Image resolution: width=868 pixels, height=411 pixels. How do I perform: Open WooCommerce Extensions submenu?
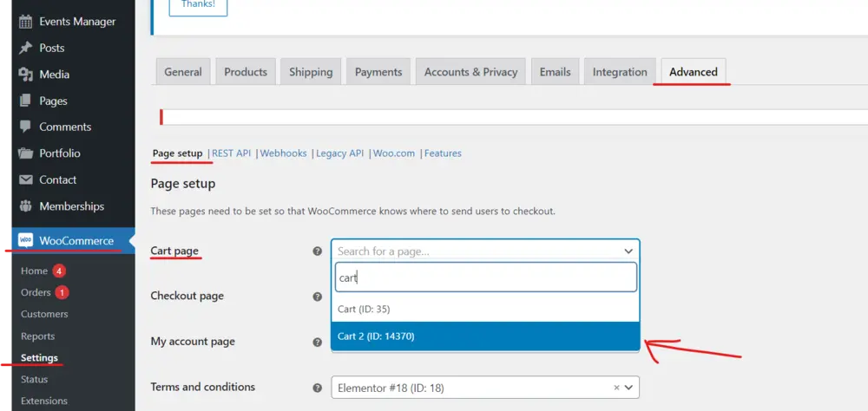click(44, 401)
